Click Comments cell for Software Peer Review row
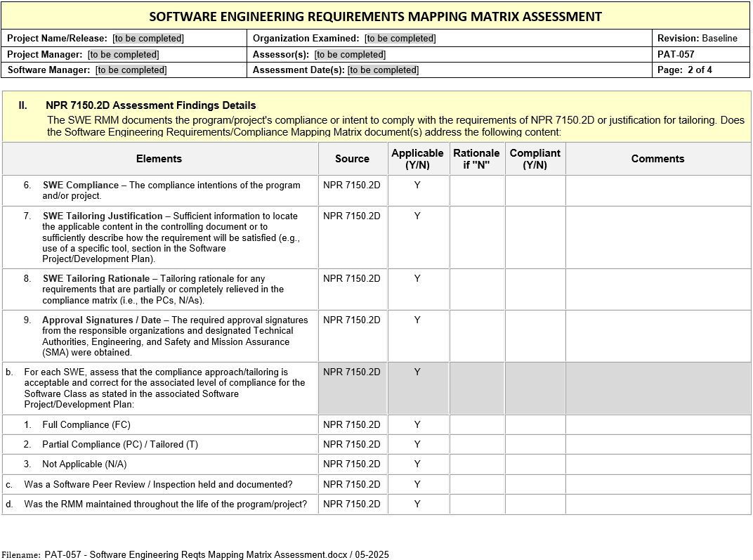 point(657,484)
